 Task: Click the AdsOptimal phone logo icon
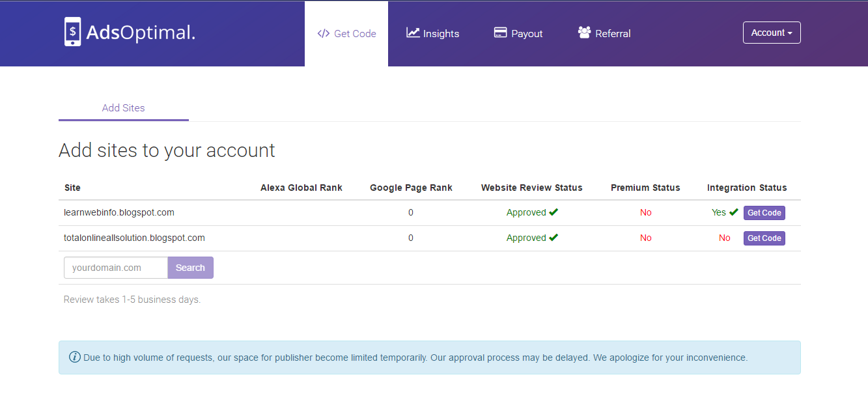[x=73, y=32]
